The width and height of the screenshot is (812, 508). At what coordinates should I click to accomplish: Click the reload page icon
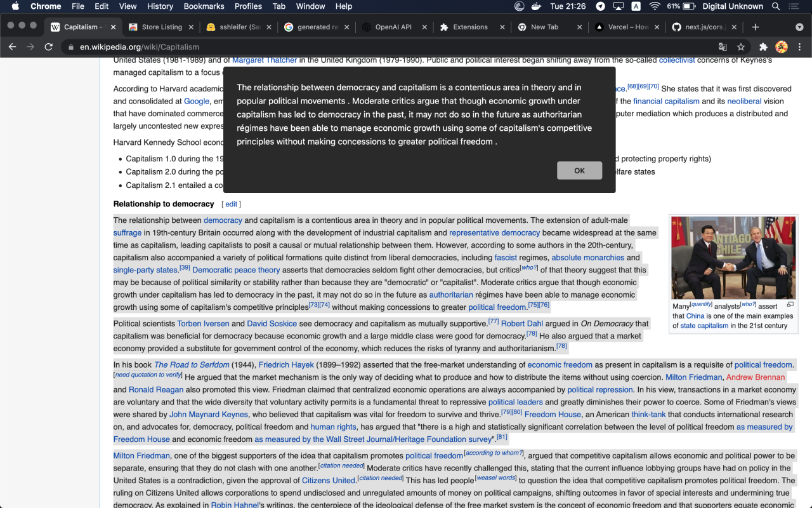coord(49,47)
